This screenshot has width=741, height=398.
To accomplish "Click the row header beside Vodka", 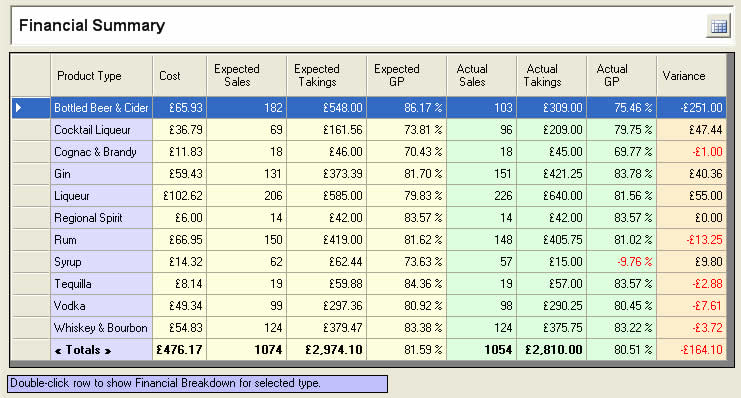I will pyautogui.click(x=31, y=306).
